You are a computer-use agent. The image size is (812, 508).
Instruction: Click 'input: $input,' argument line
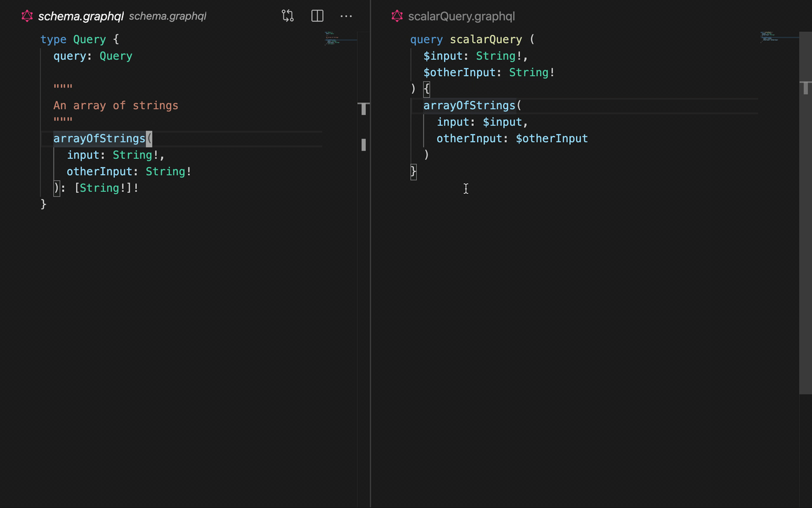pos(483,122)
